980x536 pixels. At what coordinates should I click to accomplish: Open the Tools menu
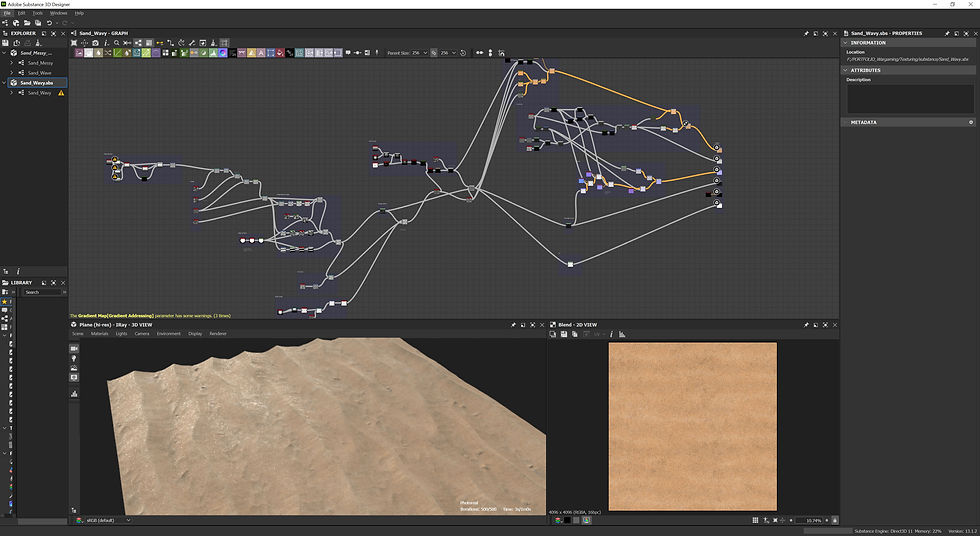tap(38, 13)
